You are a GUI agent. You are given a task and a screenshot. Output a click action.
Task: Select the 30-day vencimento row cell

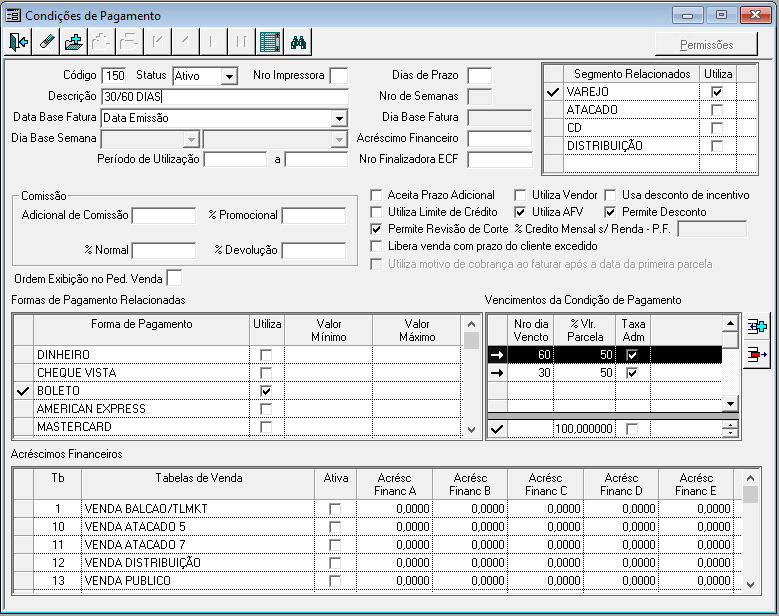point(531,373)
